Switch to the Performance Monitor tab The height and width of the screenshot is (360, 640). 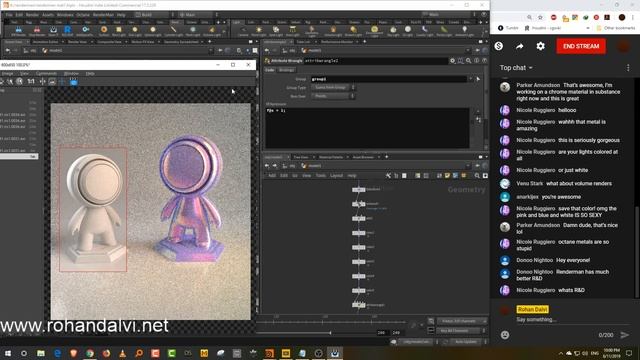tap(337, 42)
